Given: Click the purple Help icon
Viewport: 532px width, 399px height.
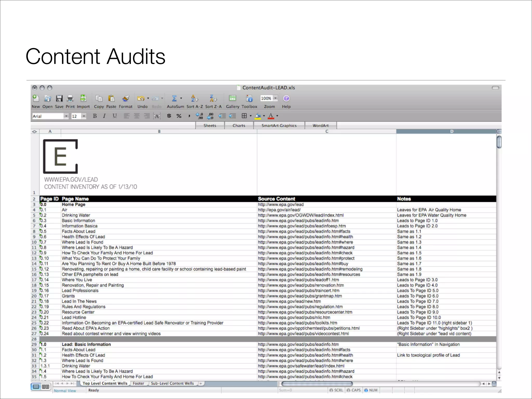Looking at the screenshot, I should coord(286,98).
